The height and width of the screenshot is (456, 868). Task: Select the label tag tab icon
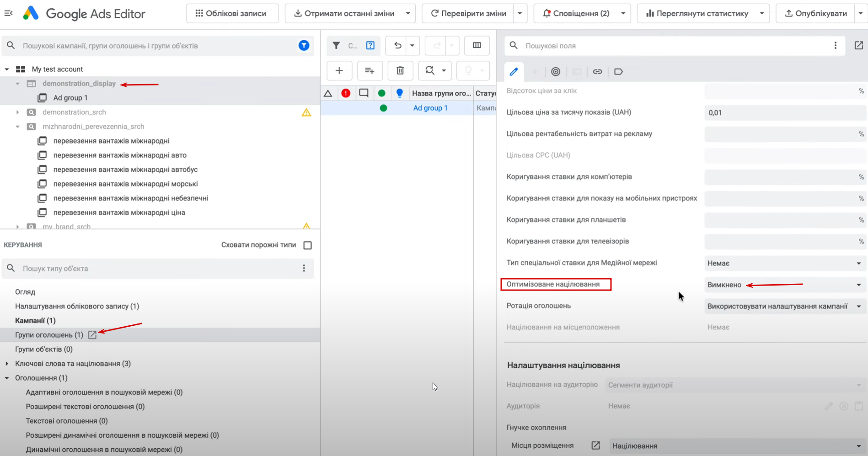coord(618,71)
